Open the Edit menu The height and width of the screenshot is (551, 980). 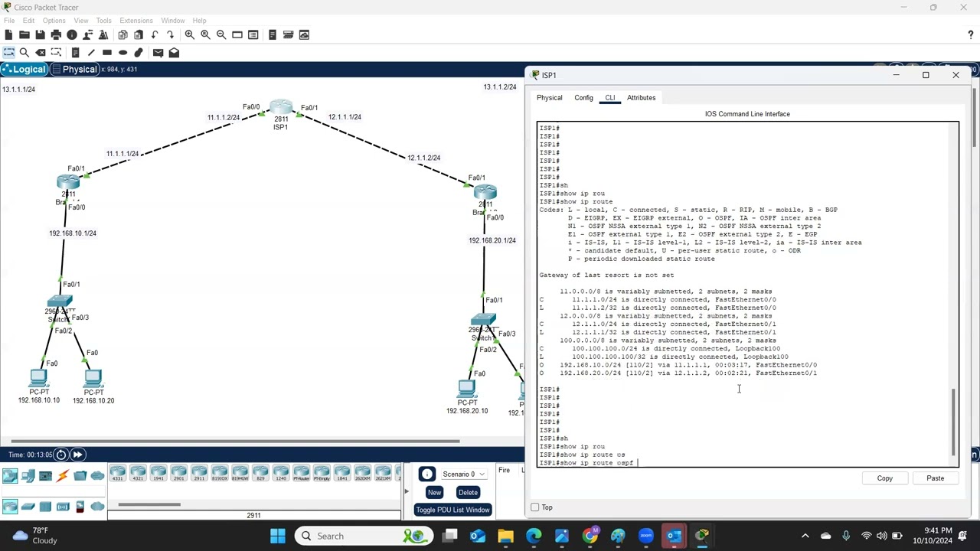pyautogui.click(x=28, y=21)
